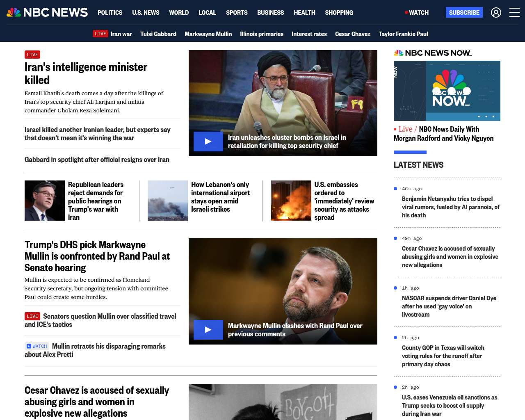Read NASCAR suspends Daniel Dye story
Image resolution: width=525 pixels, height=420 pixels.
(449, 306)
